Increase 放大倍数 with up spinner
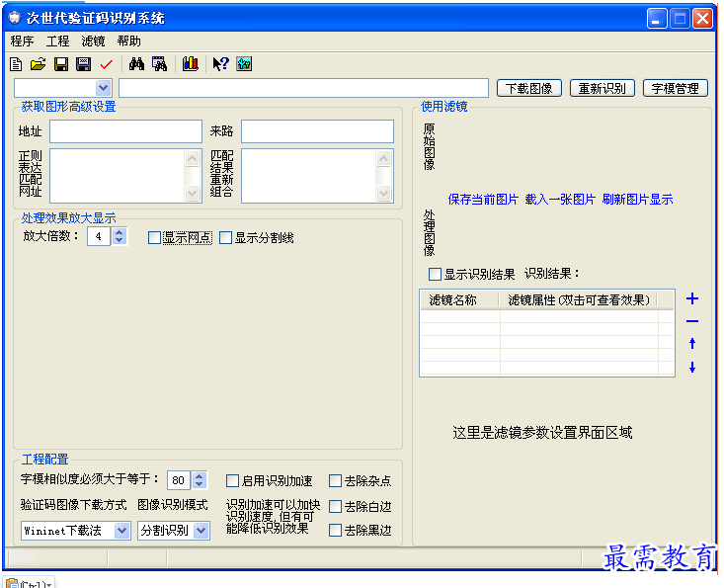Screen dimensions: 724x588 pyautogui.click(x=120, y=232)
